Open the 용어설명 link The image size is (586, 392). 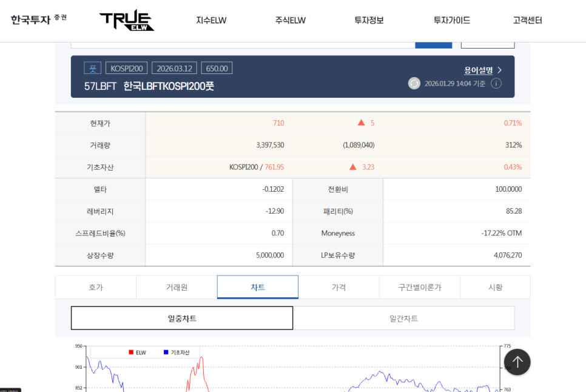coord(479,70)
